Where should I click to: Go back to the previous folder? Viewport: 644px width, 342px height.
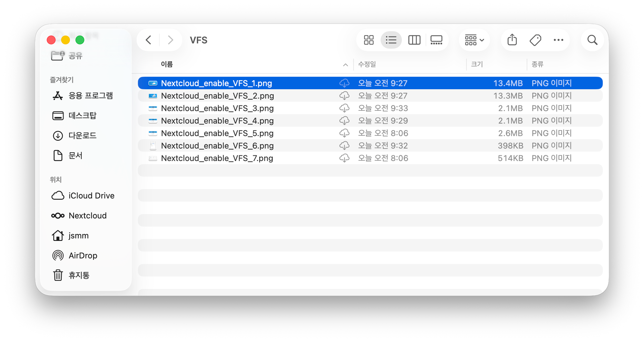coord(148,40)
